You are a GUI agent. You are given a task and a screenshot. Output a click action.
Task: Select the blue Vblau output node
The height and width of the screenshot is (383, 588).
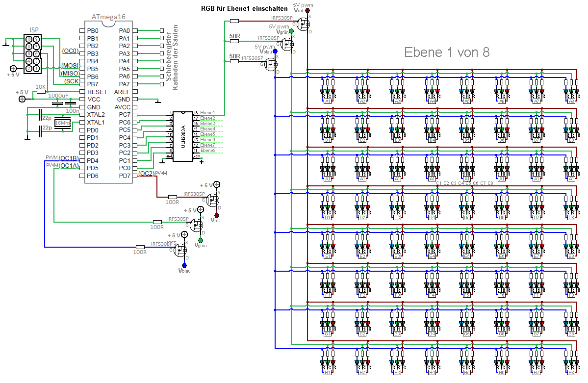coord(184,266)
